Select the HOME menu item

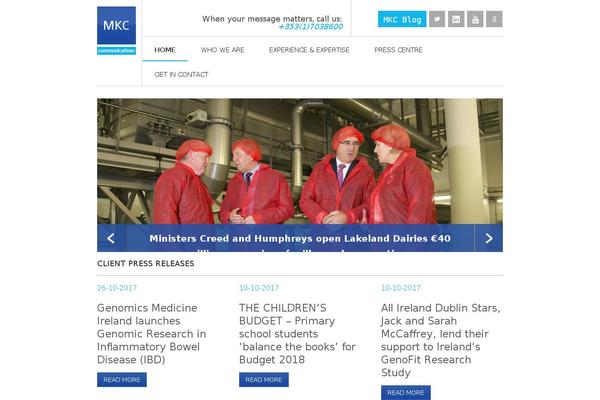165,50
